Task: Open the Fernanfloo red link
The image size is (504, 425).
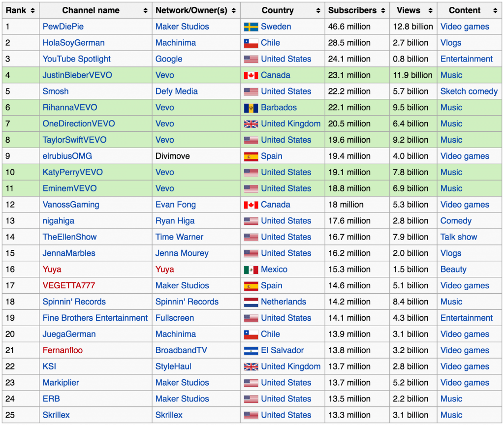Action: click(63, 350)
